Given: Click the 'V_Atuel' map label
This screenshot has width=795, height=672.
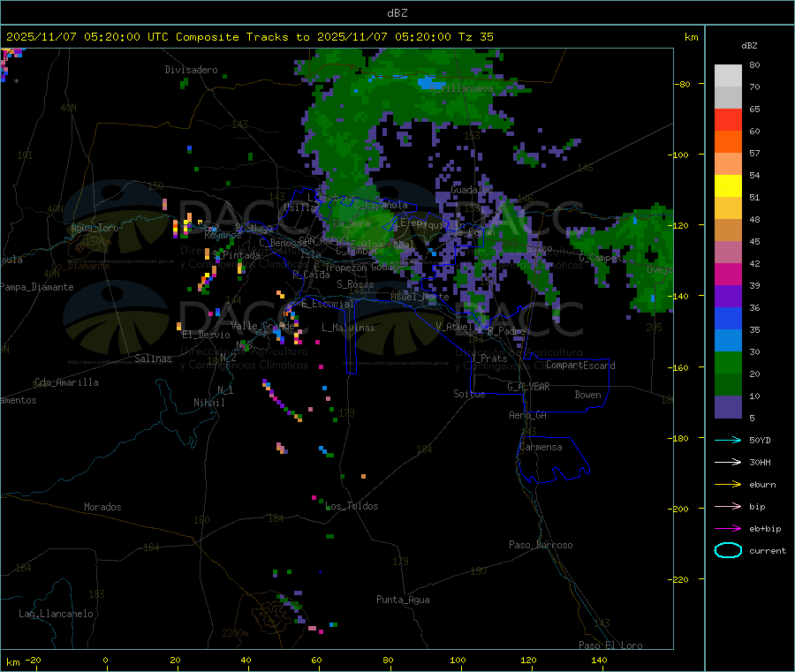Looking at the screenshot, I should pos(454,327).
